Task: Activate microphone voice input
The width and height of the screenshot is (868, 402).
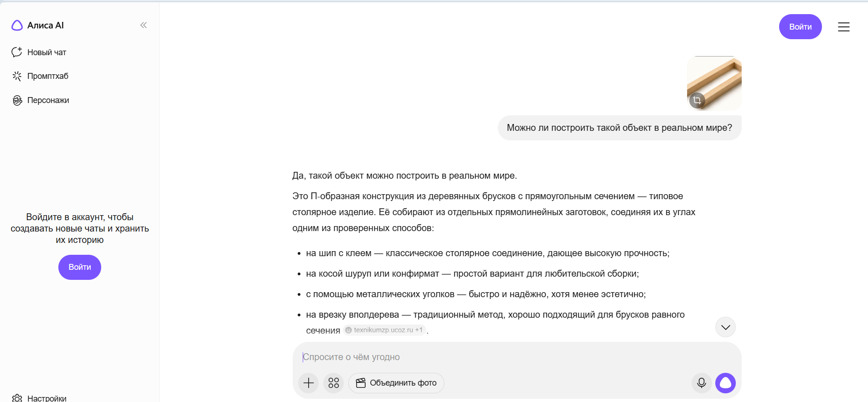Action: tap(702, 383)
